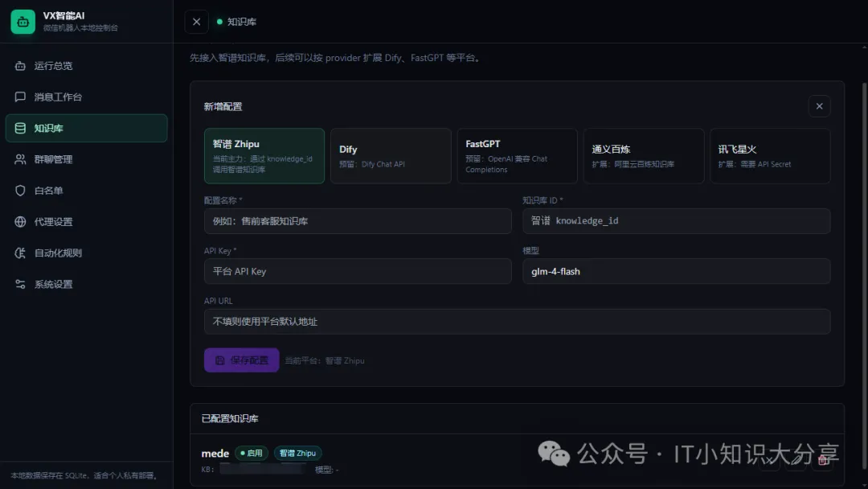Viewport: 868px width, 489px height.
Task: Focus the API URL input field
Action: pos(517,322)
